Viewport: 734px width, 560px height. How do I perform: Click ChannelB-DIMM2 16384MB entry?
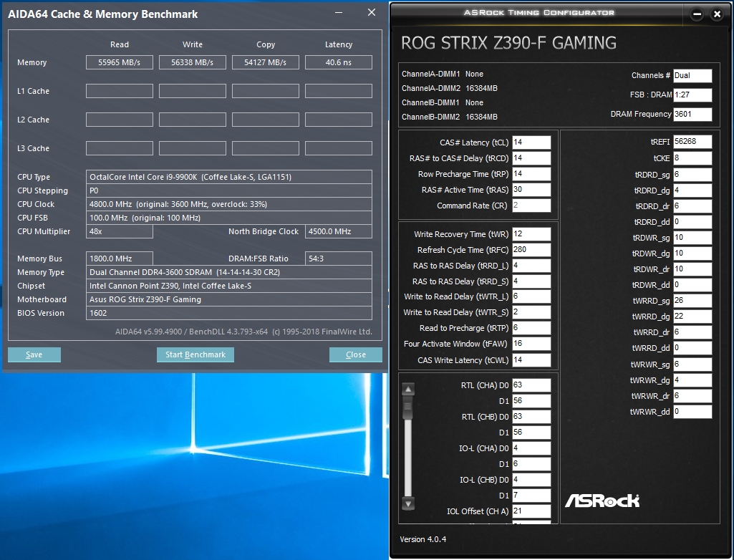(450, 117)
